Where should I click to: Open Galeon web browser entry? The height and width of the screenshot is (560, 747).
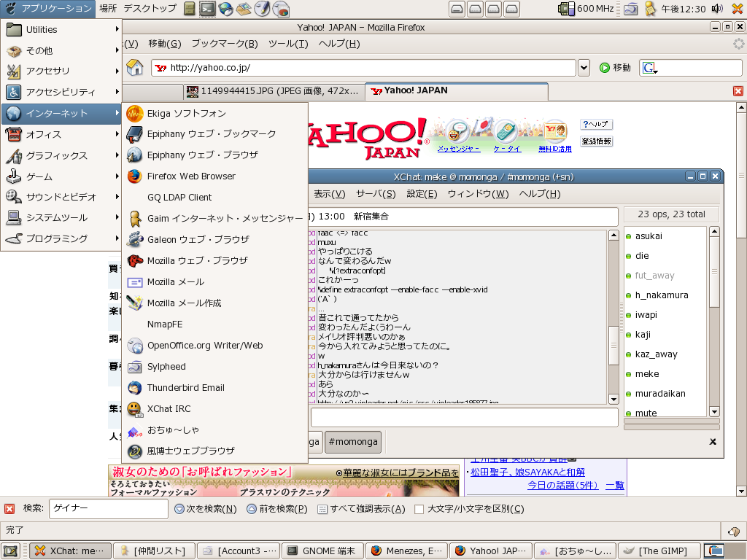198,240
